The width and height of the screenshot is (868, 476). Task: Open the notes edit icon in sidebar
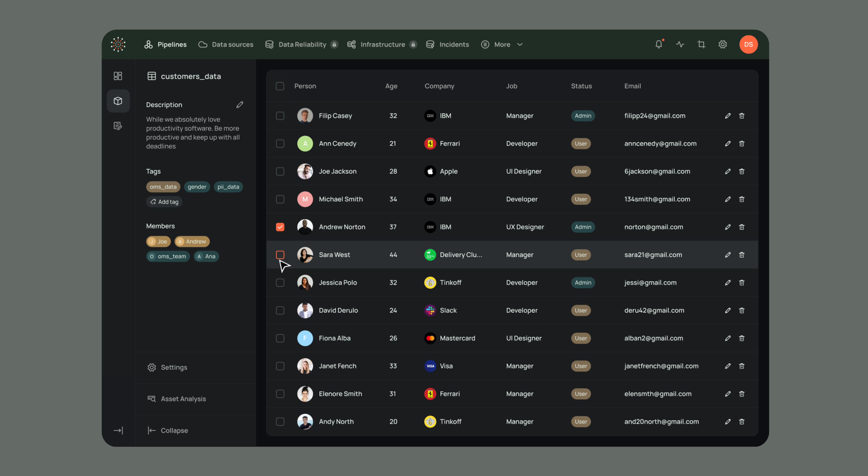pos(118,126)
